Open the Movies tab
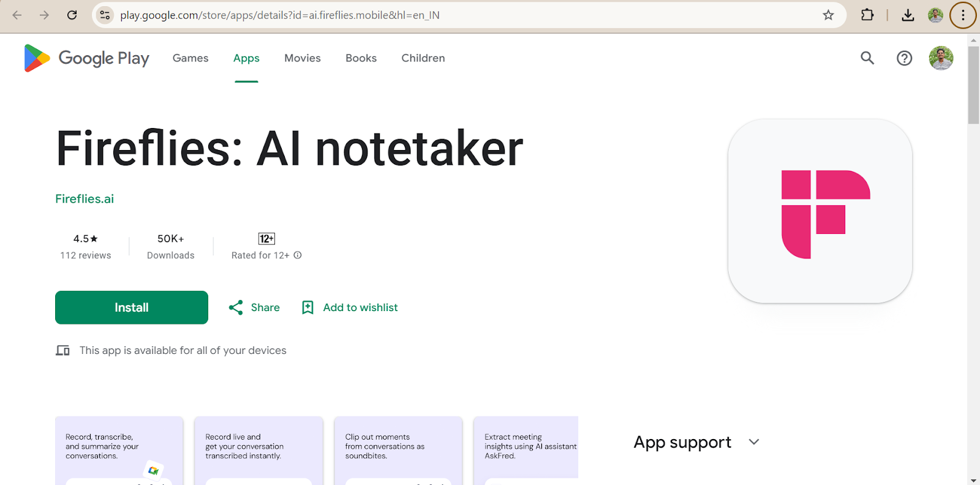This screenshot has height=485, width=980. 303,58
